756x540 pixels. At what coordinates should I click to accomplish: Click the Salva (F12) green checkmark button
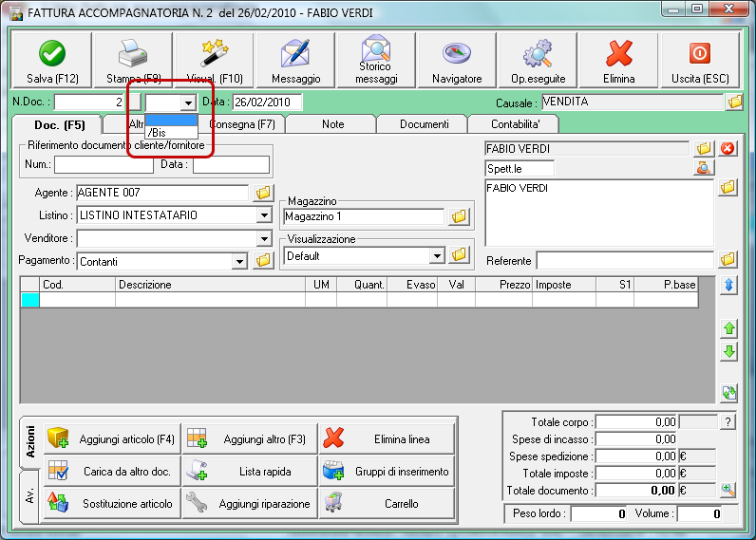click(x=51, y=61)
